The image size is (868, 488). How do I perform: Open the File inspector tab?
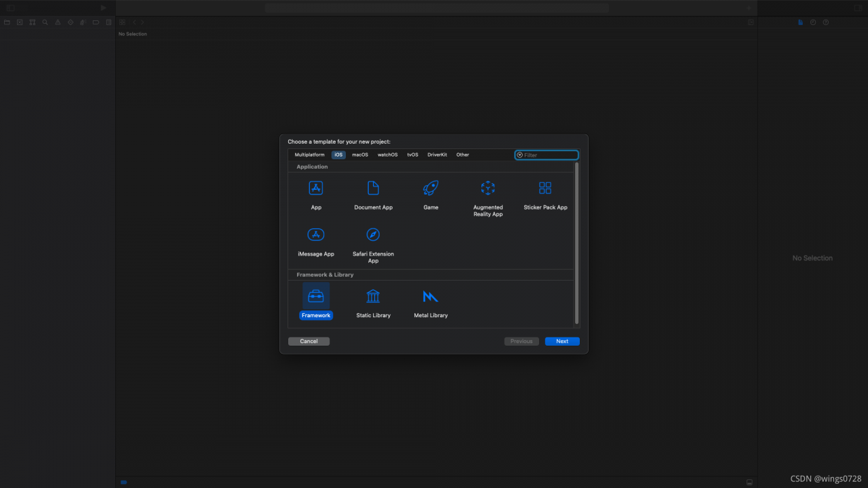800,22
